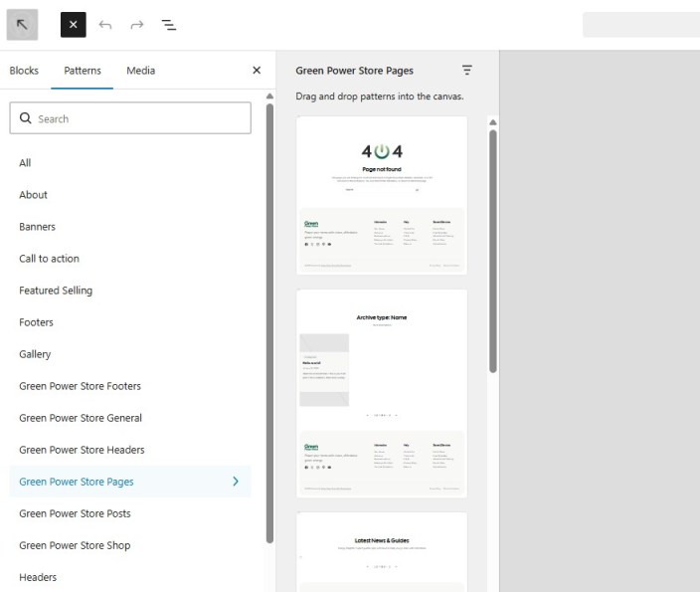
Task: Click the back arrow site icon
Action: coord(22,25)
